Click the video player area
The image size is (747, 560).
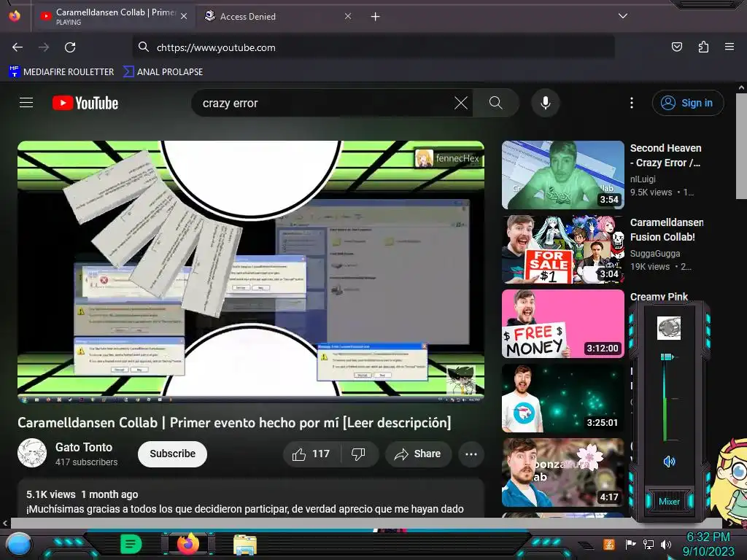pos(251,271)
